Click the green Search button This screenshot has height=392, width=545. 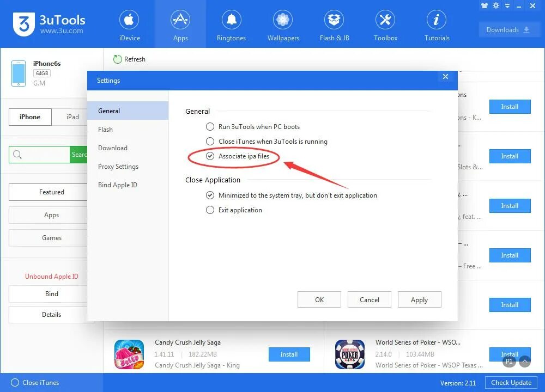[78, 155]
